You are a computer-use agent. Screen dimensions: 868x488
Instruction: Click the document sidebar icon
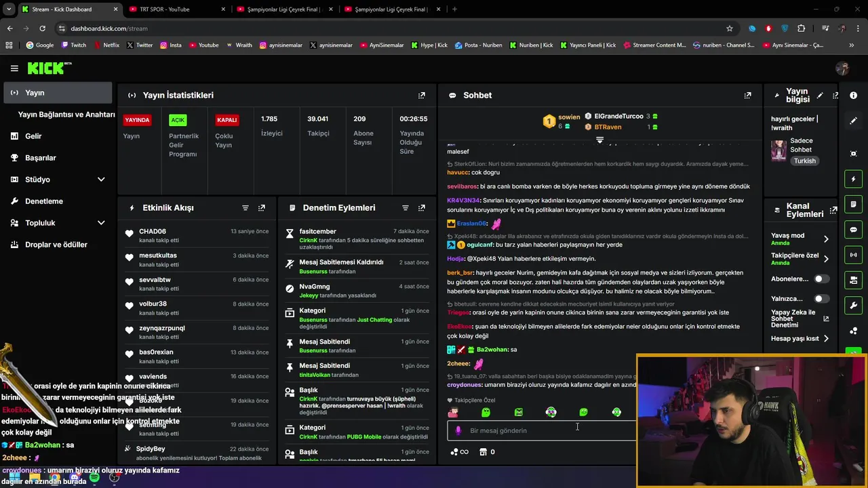tap(854, 204)
